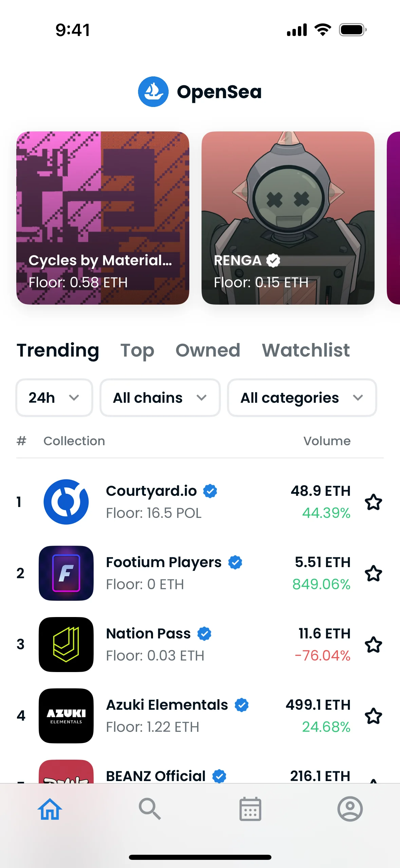Open the Search tab icon
This screenshot has width=400, height=868.
point(150,809)
